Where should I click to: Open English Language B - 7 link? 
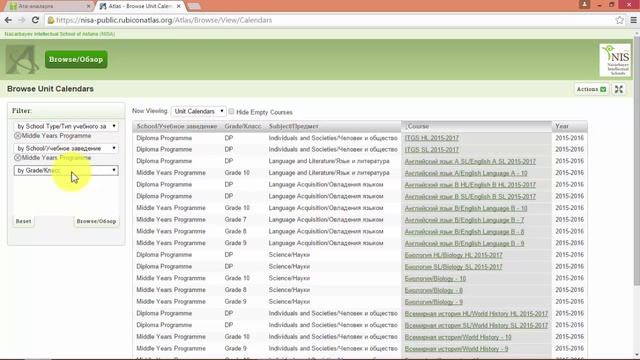[x=464, y=220]
